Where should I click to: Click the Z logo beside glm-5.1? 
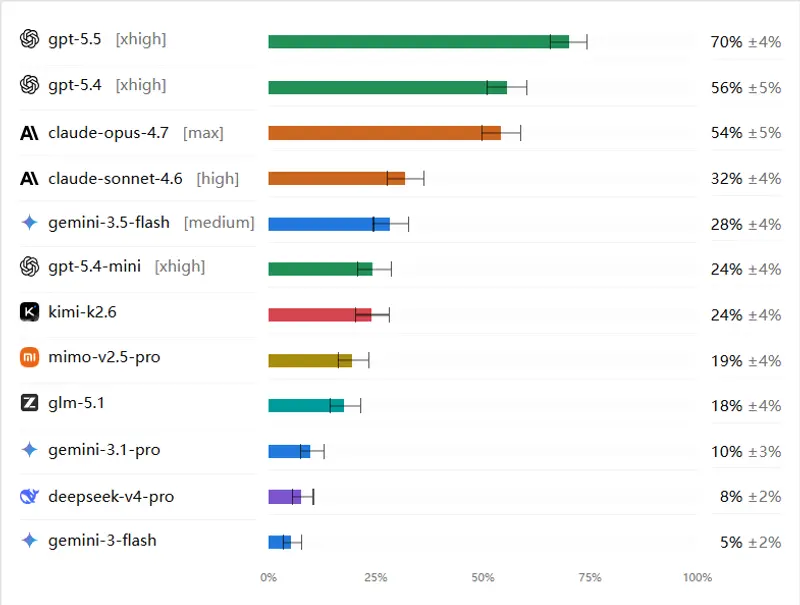click(x=30, y=402)
